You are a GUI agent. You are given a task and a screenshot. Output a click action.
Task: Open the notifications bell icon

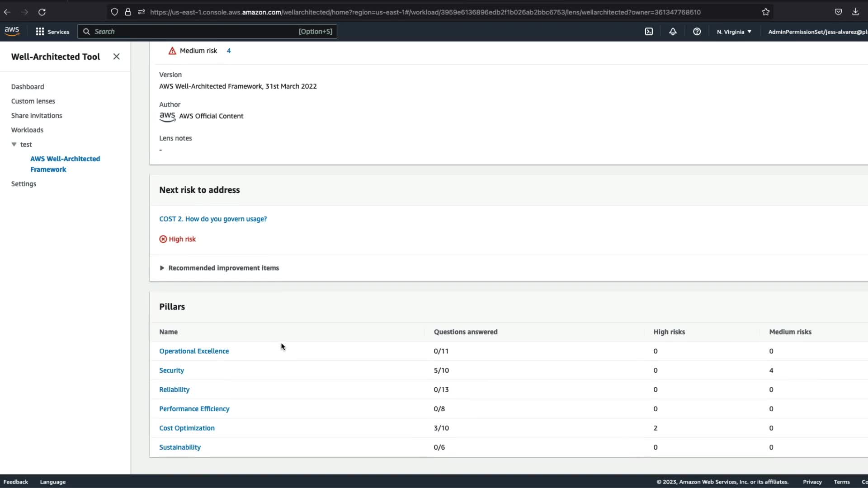(673, 32)
